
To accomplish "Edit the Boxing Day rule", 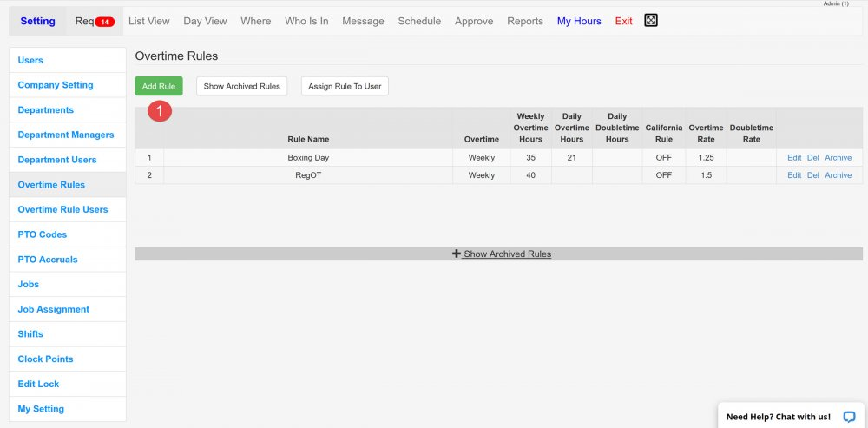I will coord(794,158).
